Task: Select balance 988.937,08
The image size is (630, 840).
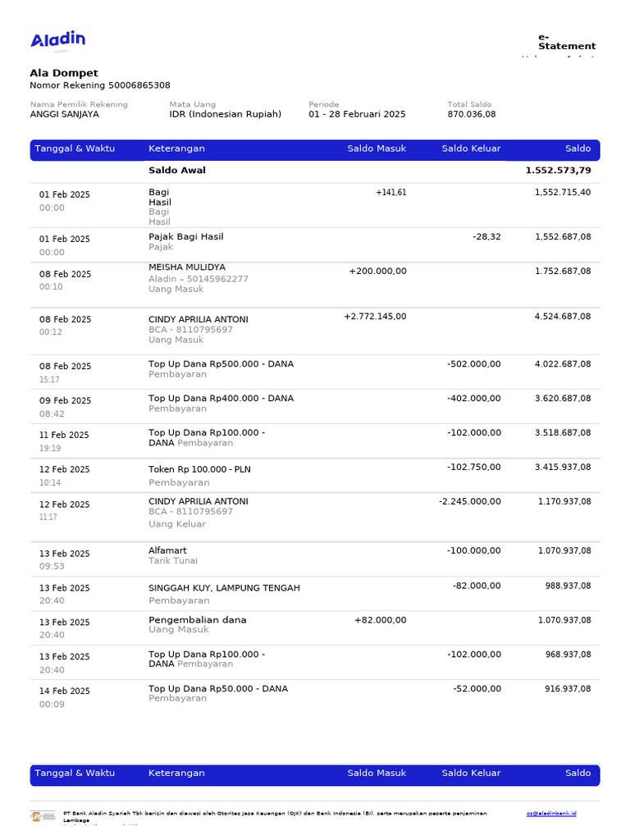Action: (568, 586)
